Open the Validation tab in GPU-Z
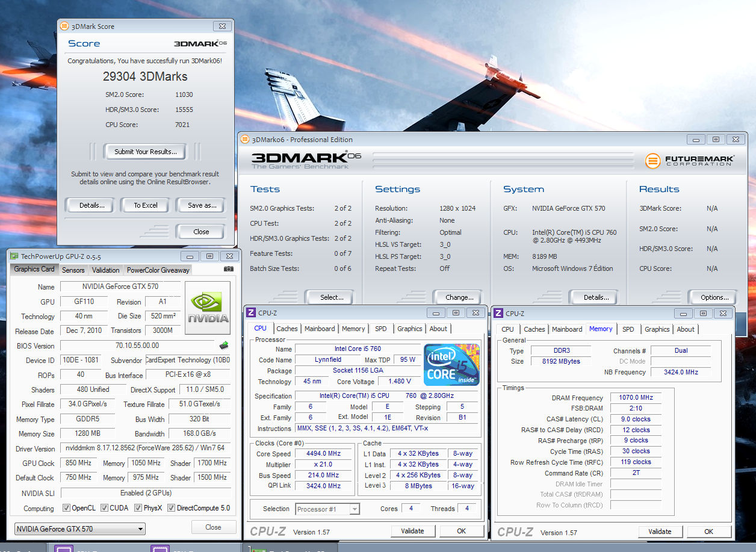Viewport: 756px width, 552px height. coord(106,270)
